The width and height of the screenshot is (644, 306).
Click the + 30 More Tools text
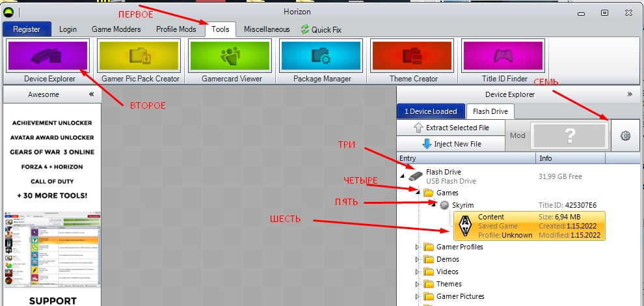(x=52, y=196)
